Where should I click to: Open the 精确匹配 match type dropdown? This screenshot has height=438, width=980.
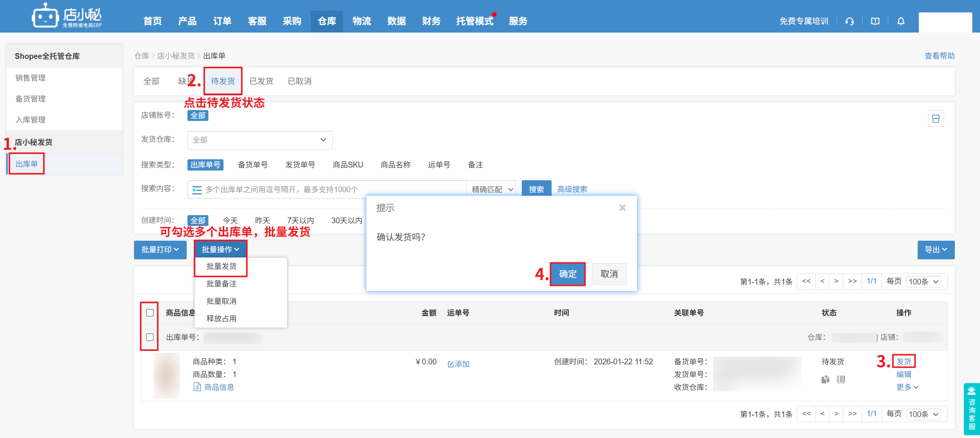(x=491, y=190)
